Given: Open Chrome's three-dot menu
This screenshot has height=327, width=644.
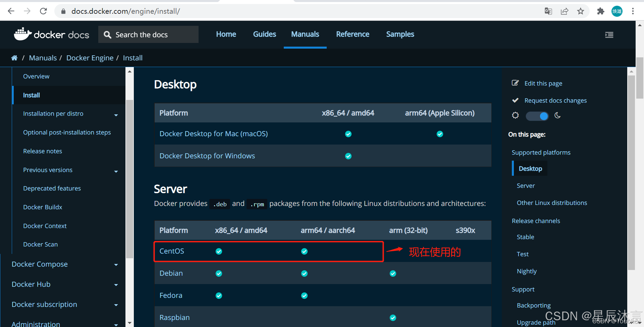Looking at the screenshot, I should point(633,11).
